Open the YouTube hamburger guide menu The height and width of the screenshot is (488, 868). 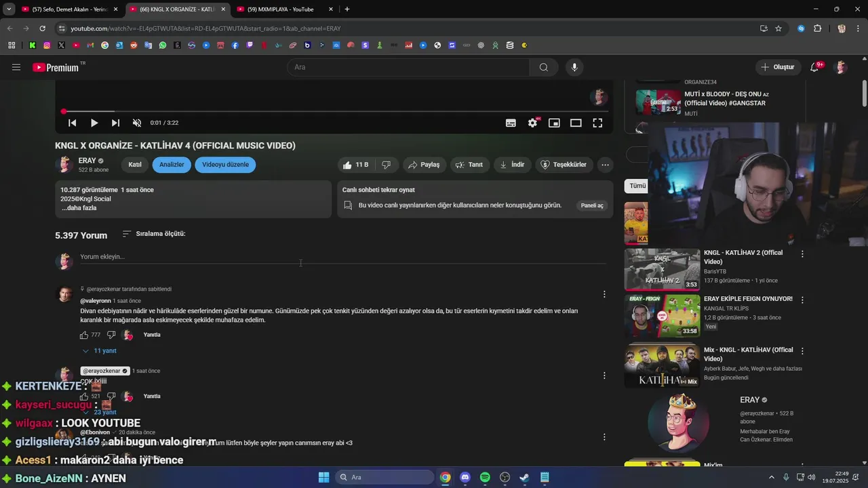(16, 67)
